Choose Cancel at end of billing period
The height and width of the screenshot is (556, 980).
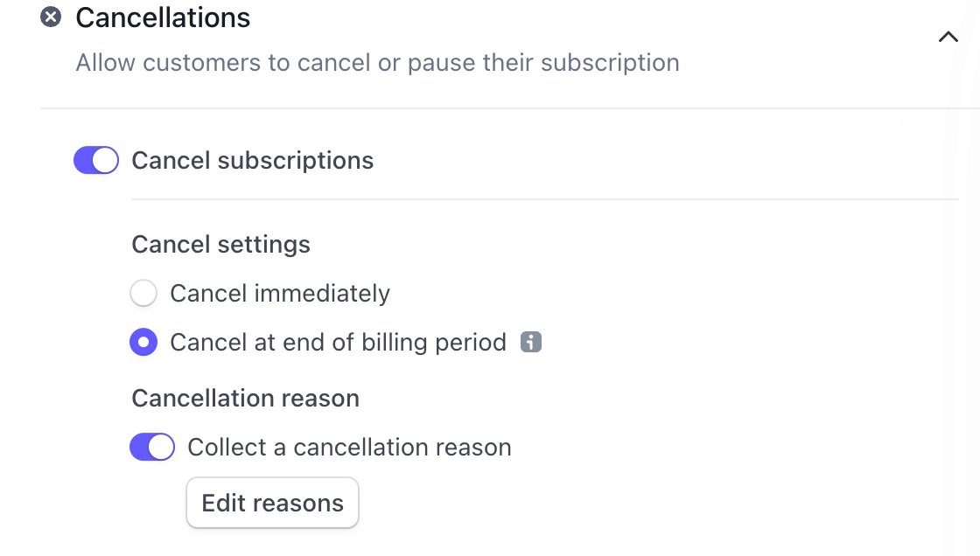(143, 342)
